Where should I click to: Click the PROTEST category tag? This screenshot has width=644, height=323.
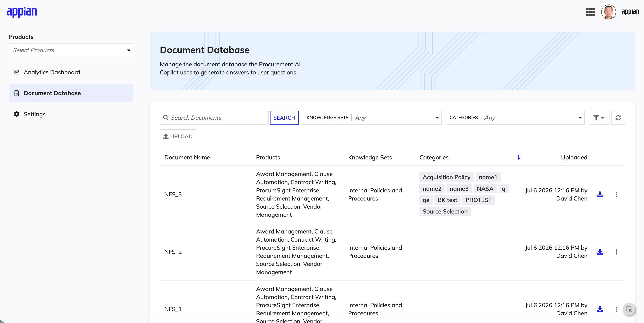(478, 200)
